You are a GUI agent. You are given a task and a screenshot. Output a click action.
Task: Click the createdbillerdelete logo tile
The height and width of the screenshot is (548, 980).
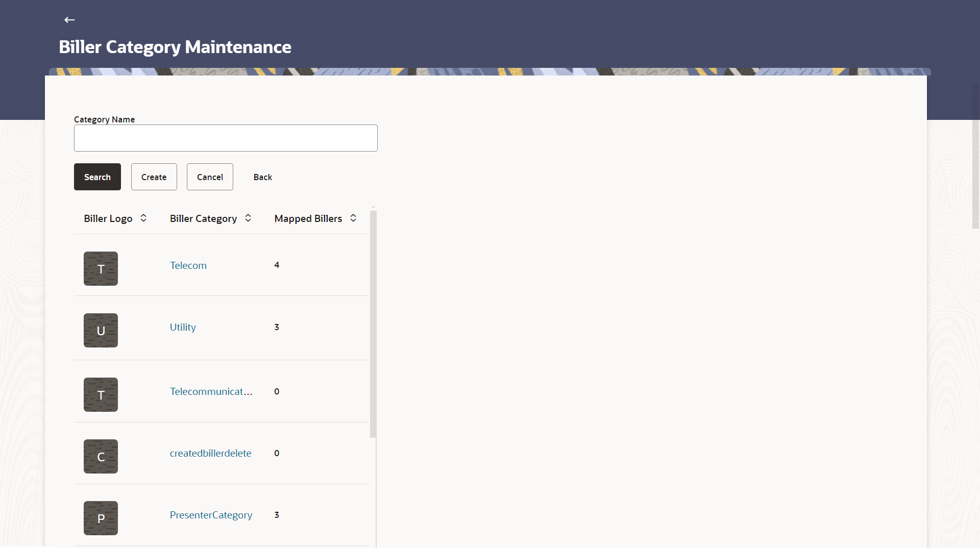point(101,456)
